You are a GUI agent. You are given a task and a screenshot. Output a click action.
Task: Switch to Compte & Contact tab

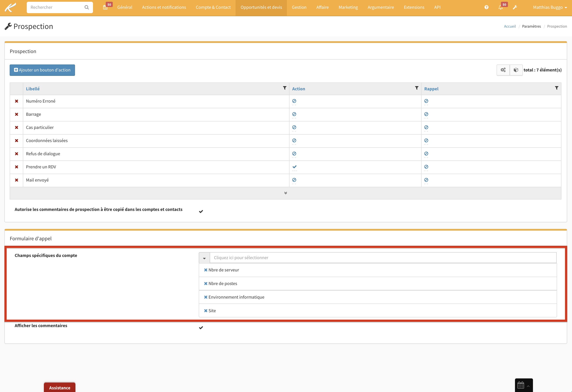(213, 7)
